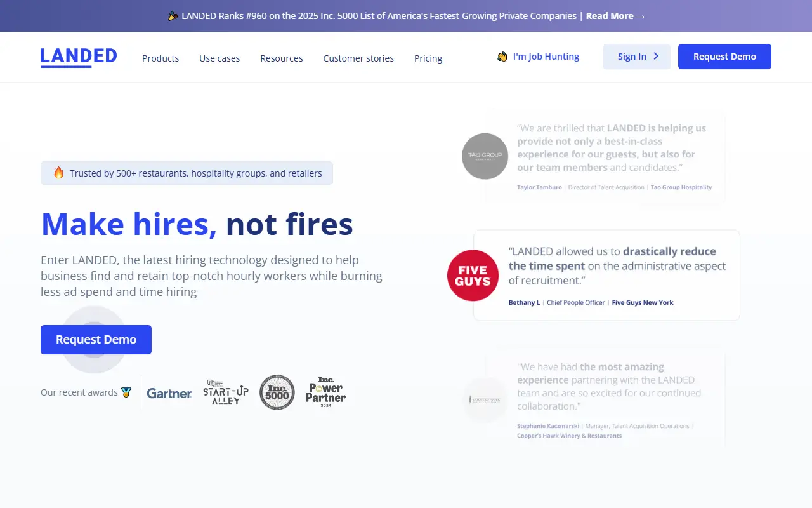Click the megaphone icon in the announcement banner

(x=173, y=16)
